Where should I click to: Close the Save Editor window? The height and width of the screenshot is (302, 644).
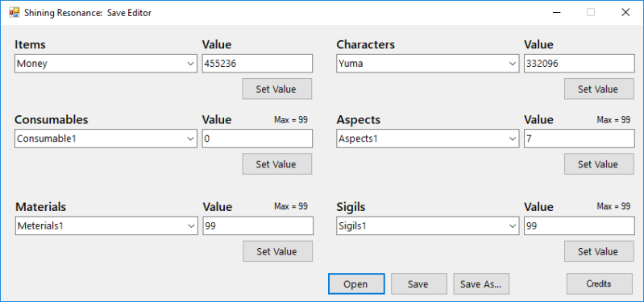(x=625, y=12)
